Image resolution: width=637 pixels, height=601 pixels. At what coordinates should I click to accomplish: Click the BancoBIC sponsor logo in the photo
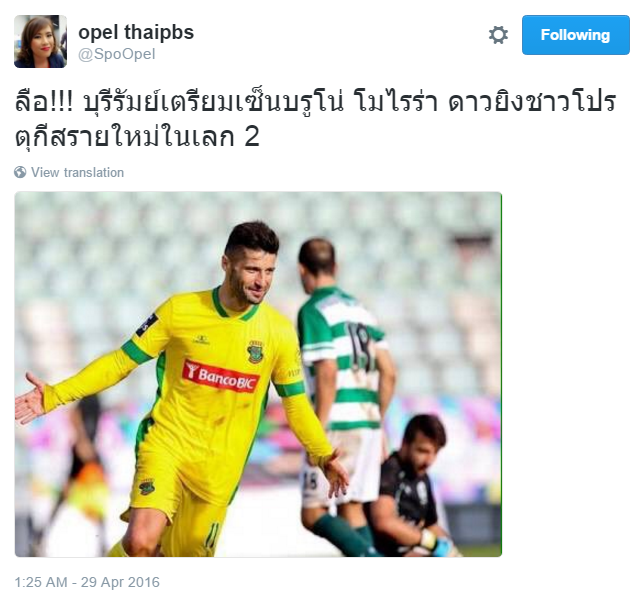(x=221, y=376)
